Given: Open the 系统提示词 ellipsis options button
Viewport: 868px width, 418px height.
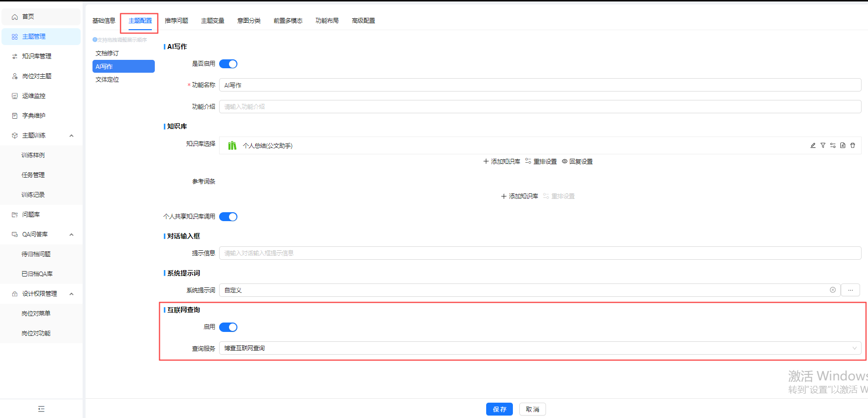Looking at the screenshot, I should pyautogui.click(x=850, y=290).
